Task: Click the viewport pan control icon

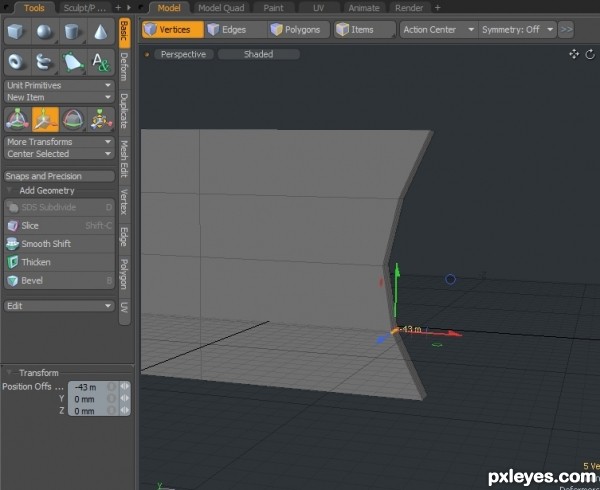Action: click(x=574, y=54)
